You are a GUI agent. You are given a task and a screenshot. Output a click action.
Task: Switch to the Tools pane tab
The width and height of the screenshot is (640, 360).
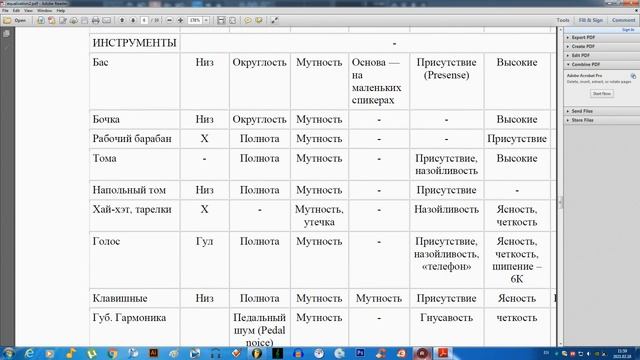tap(563, 20)
